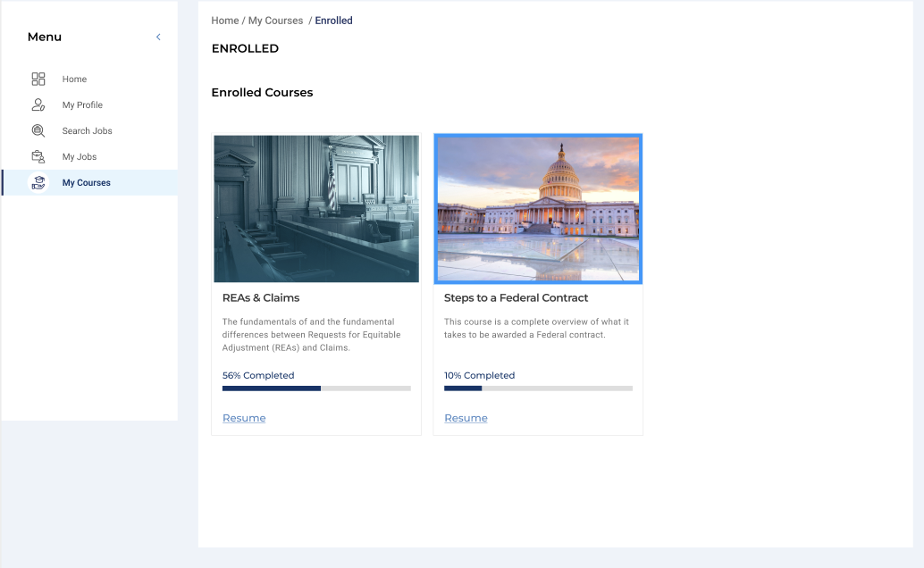The image size is (924, 568).
Task: Open the My Jobs menu label
Action: pyautogui.click(x=79, y=157)
